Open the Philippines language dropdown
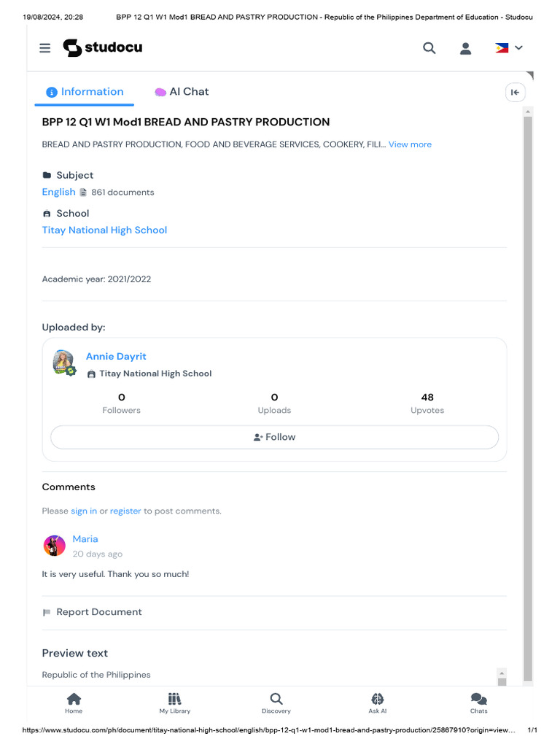 tap(509, 48)
